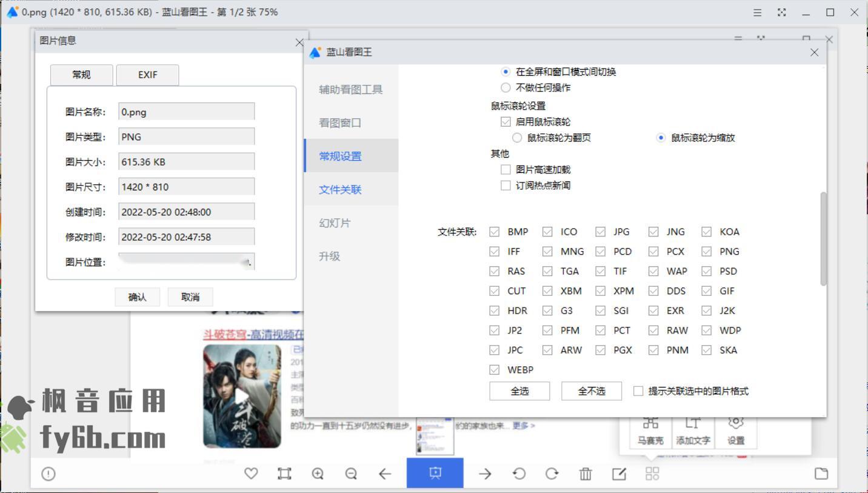
Task: Open the more tools grid icon
Action: tap(652, 474)
